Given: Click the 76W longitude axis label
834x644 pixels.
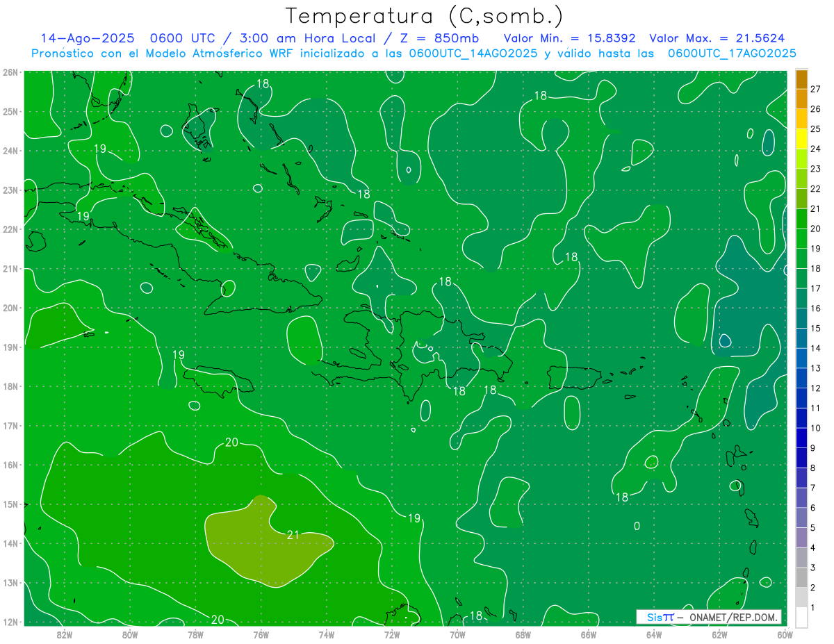Looking at the screenshot, I should coord(261,634).
